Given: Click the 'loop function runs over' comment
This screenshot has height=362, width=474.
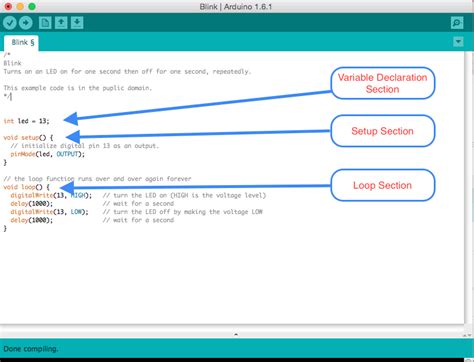Looking at the screenshot, I should click(97, 179).
